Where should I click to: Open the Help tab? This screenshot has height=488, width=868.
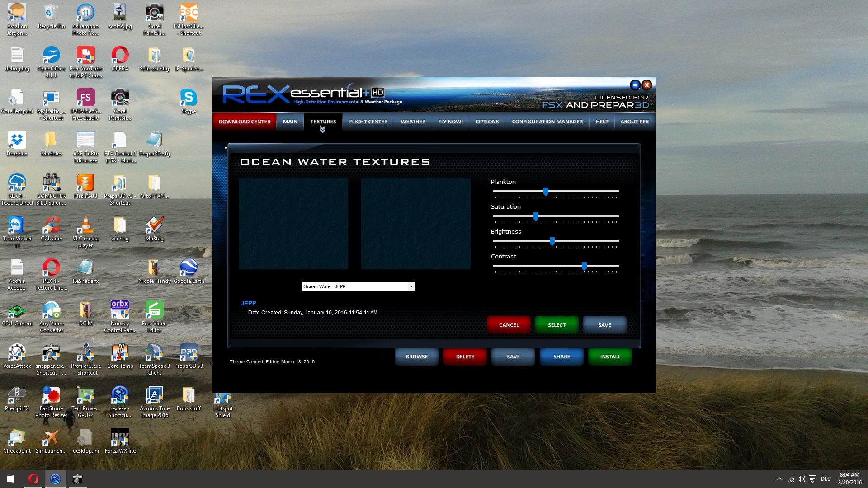[x=602, y=122]
